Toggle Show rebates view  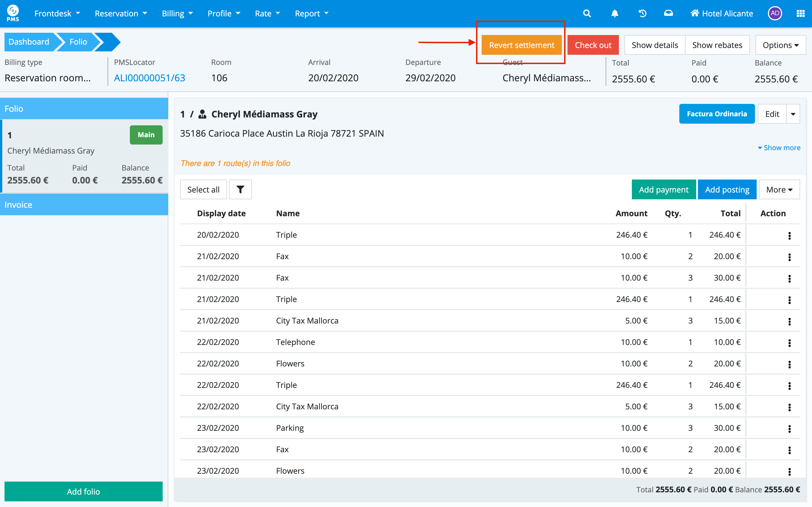tap(717, 45)
